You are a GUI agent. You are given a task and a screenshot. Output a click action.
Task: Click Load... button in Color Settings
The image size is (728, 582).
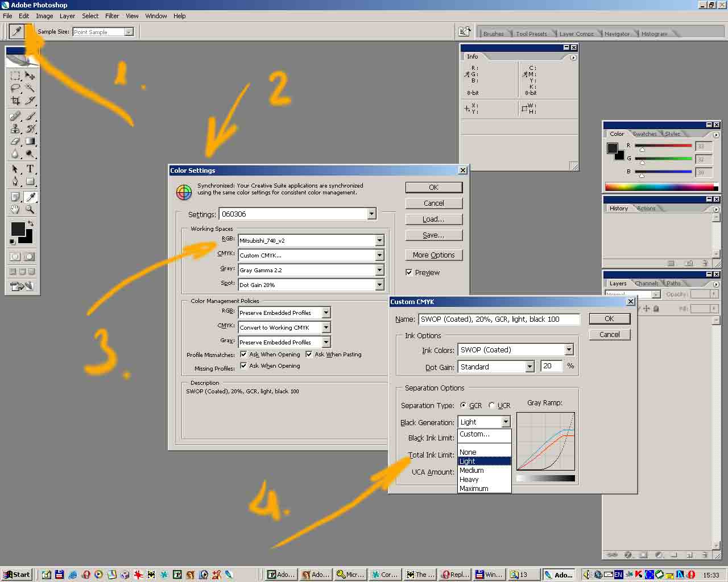click(433, 219)
